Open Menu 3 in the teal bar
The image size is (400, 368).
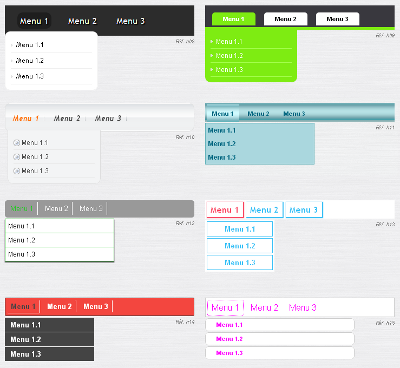[x=294, y=114]
